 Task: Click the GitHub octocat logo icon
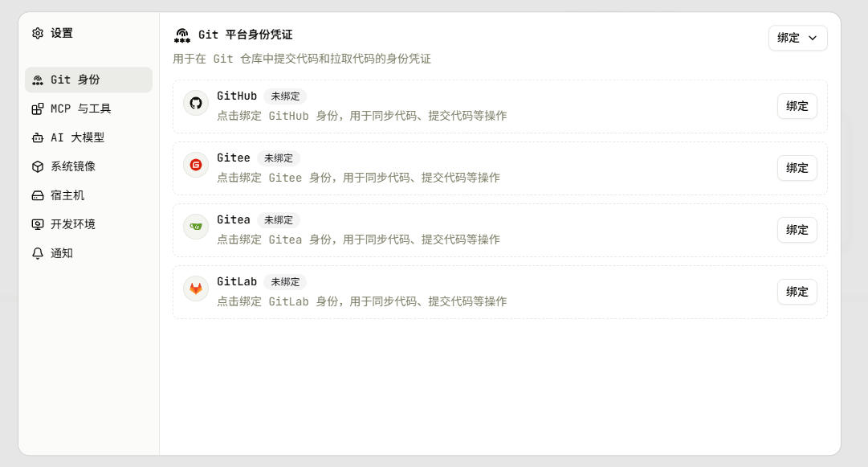coord(196,103)
